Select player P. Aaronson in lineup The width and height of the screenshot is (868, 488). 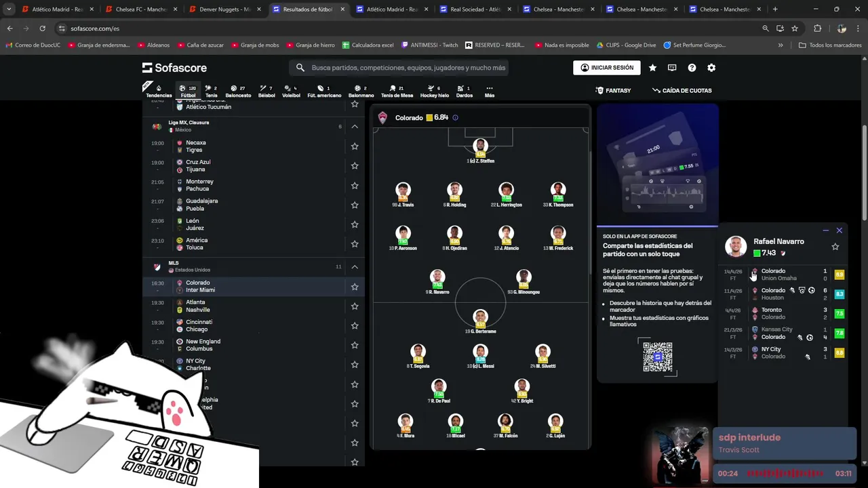[x=403, y=238]
